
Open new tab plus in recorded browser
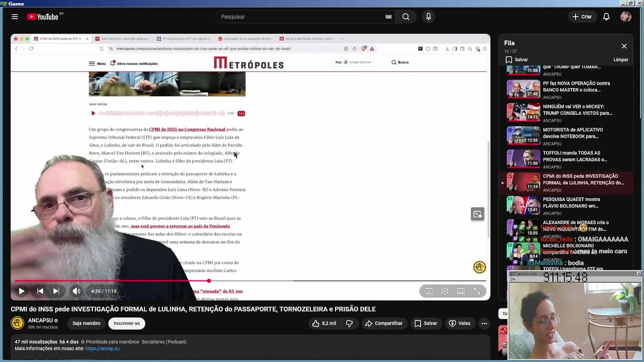tap(343, 39)
